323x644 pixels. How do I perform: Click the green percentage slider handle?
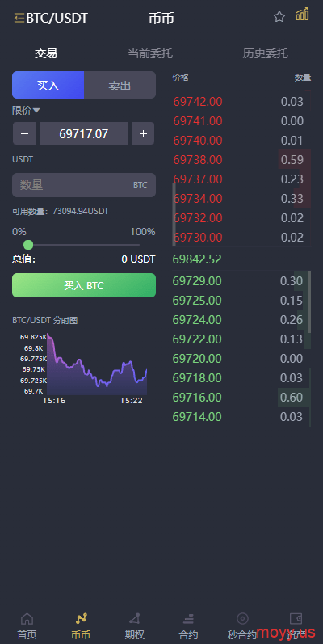click(28, 245)
